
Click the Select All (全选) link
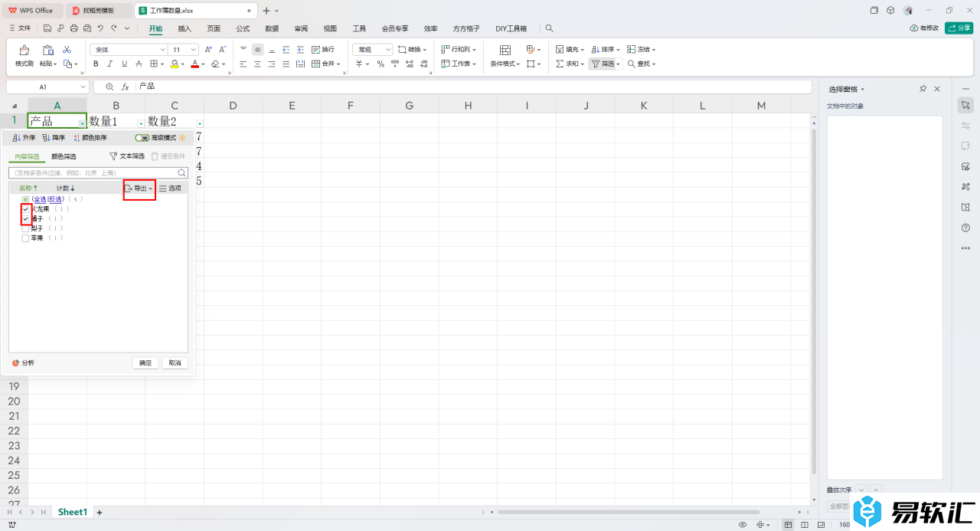click(x=39, y=199)
